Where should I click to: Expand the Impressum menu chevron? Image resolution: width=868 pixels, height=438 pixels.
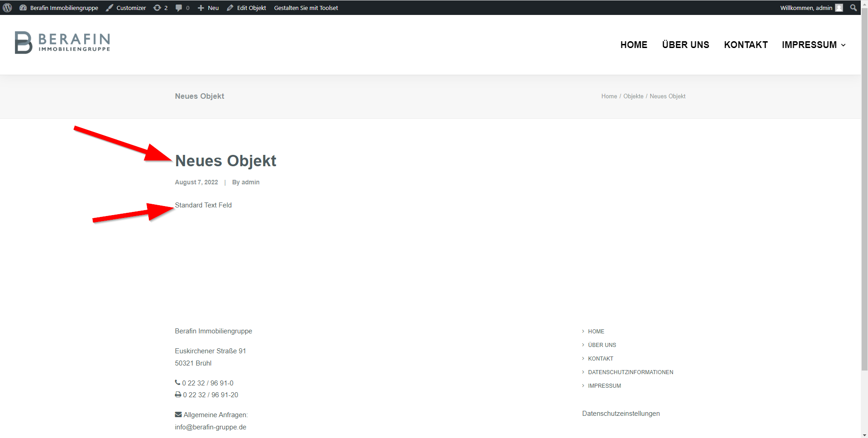pyautogui.click(x=843, y=45)
